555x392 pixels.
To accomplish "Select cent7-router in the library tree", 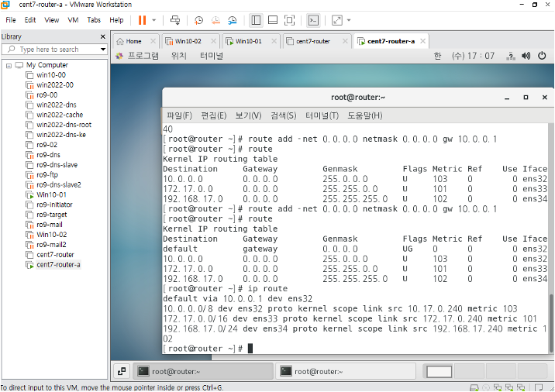I will [x=55, y=254].
